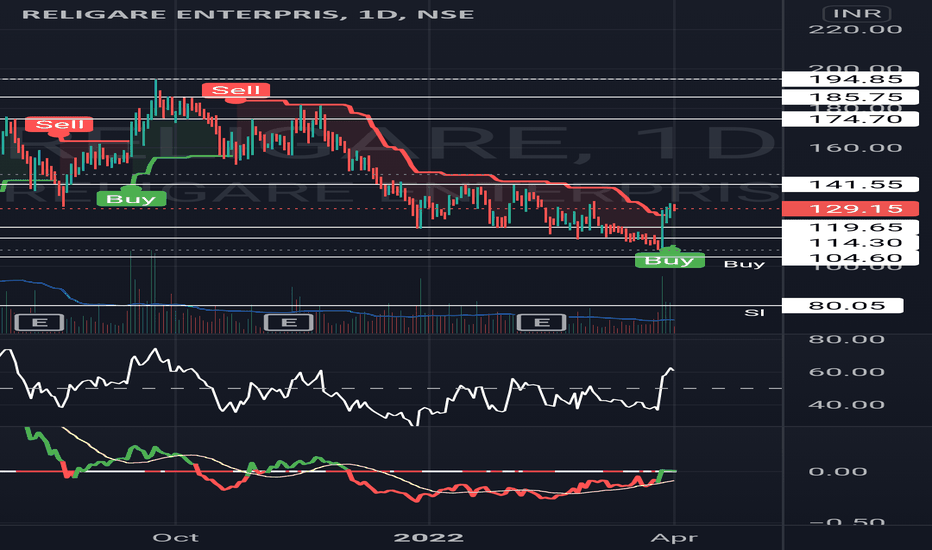The width and height of the screenshot is (932, 550).
Task: Click the 2022 label on time axis
Action: 429,538
